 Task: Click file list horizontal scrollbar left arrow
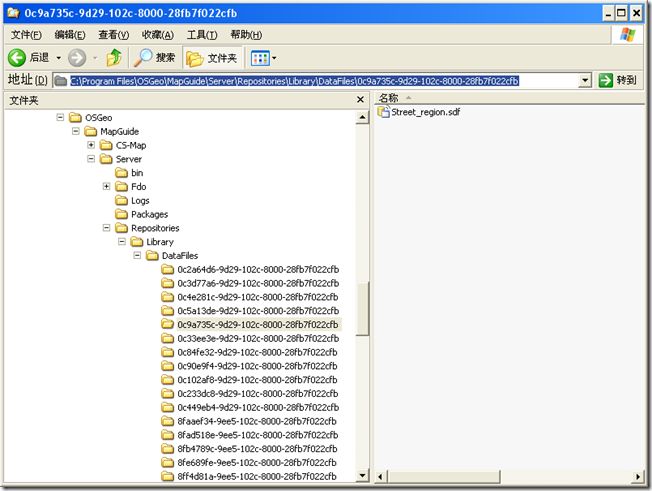point(380,477)
